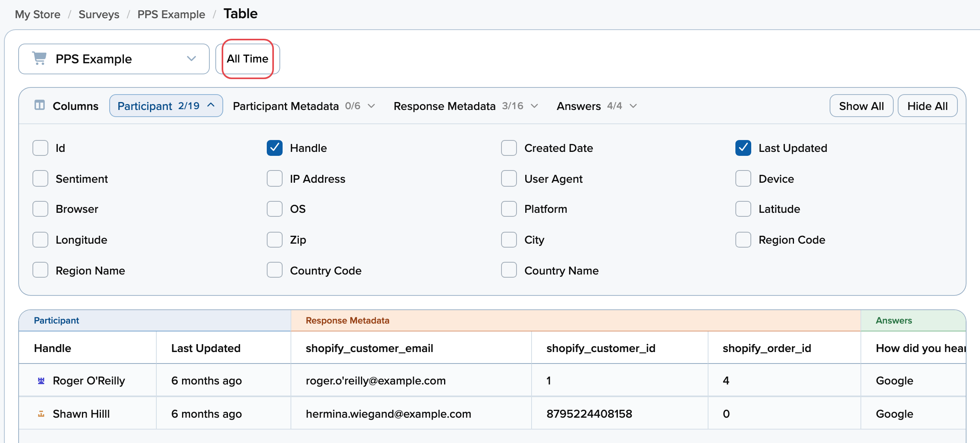980x443 pixels.
Task: Open the Surveys breadcrumb link
Action: [99, 15]
